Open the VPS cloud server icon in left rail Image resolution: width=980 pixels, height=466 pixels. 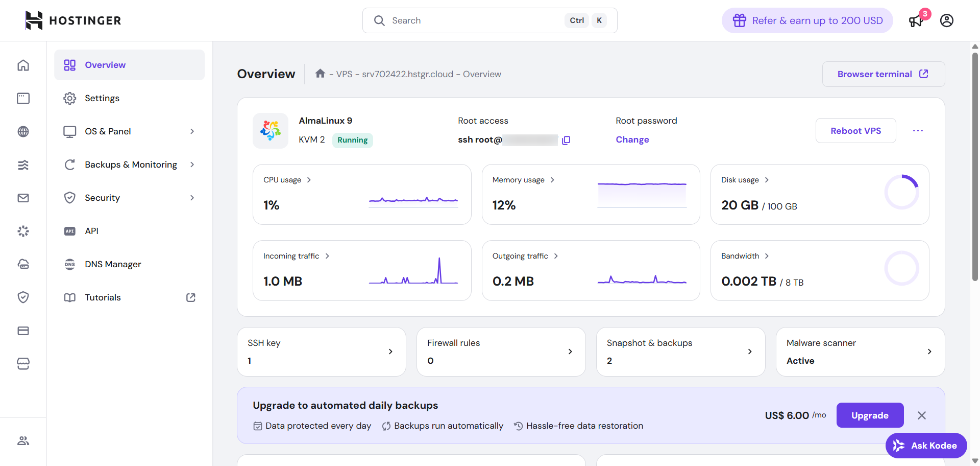click(23, 264)
